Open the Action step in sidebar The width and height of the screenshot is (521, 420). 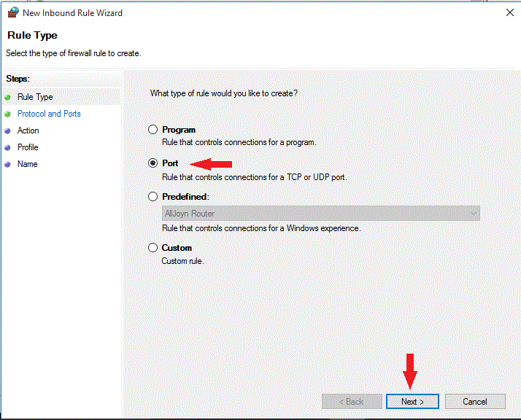coord(28,131)
